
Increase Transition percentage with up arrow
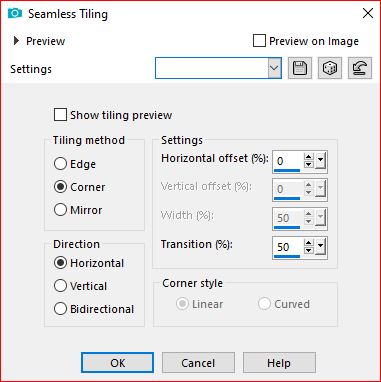point(309,243)
